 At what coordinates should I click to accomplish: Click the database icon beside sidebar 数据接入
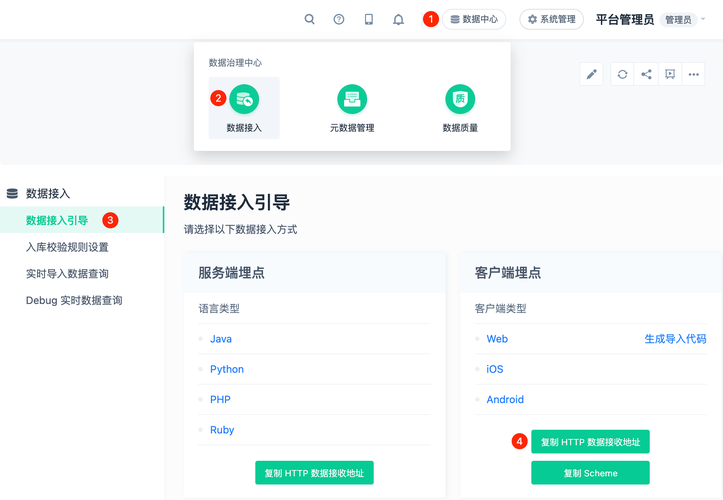[12, 194]
